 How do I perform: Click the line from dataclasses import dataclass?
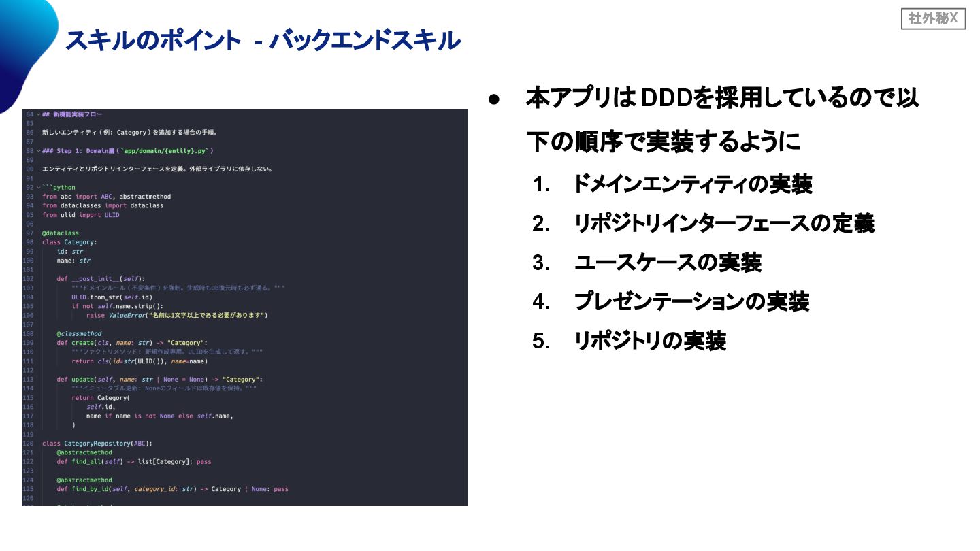[103, 205]
